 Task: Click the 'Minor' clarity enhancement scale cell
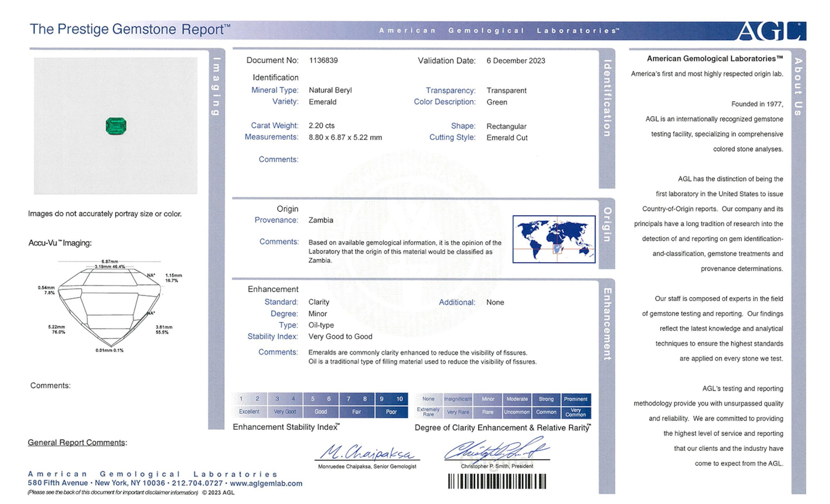click(488, 399)
